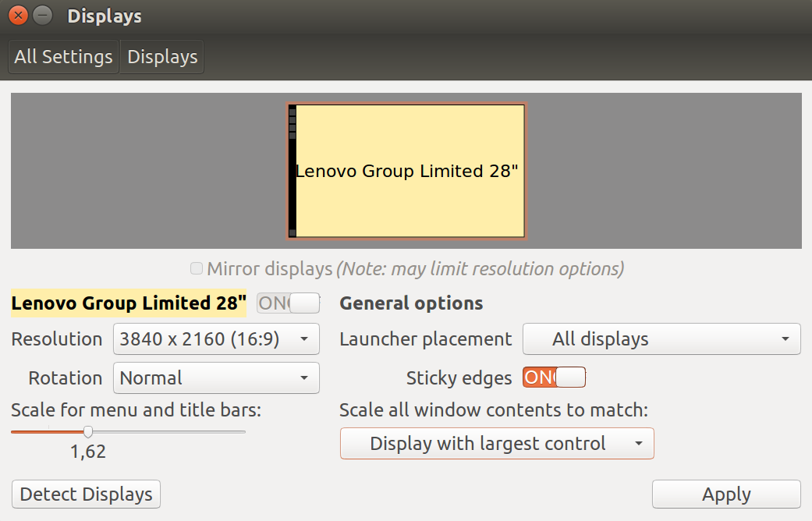Expand the Rotation Normal dropdown
This screenshot has width=812, height=521.
[217, 377]
